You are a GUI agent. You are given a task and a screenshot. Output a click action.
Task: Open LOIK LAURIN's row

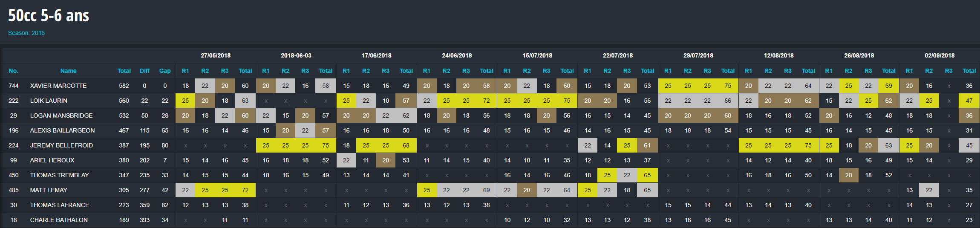click(490, 101)
